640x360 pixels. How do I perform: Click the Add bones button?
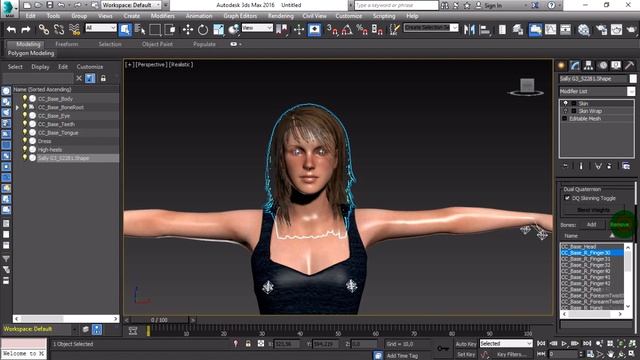[x=591, y=224]
